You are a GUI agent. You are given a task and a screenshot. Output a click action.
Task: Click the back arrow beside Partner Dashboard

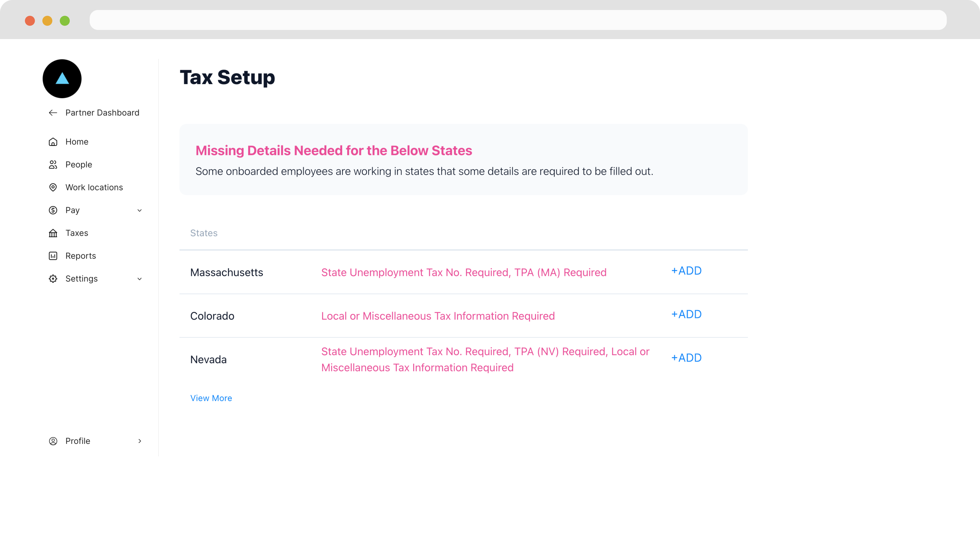point(53,113)
